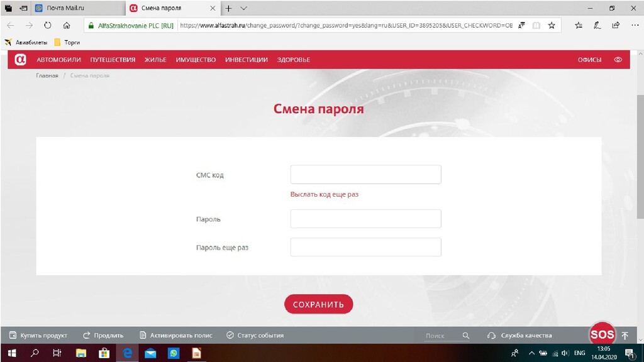Click the scroll-to-top arrow icon
This screenshot has height=362, width=644.
[x=625, y=336]
